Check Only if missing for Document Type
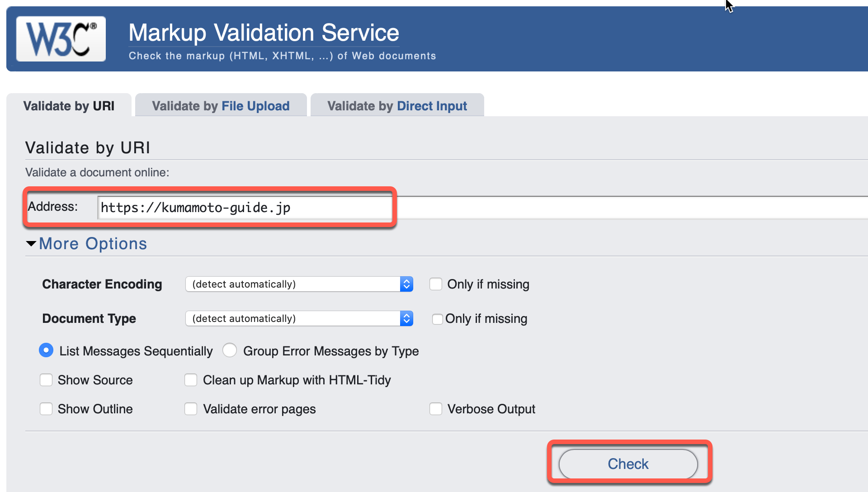This screenshot has height=492, width=868. click(437, 319)
